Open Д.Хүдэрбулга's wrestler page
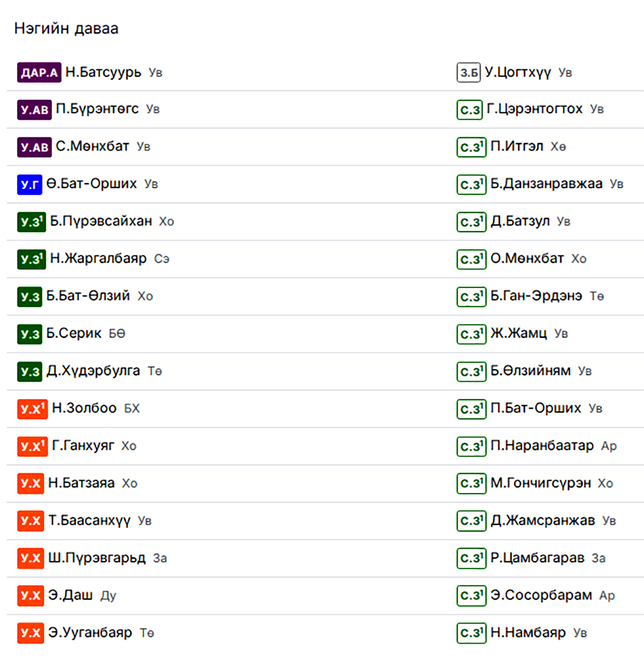Screen dimensions: 644x664 click(93, 371)
